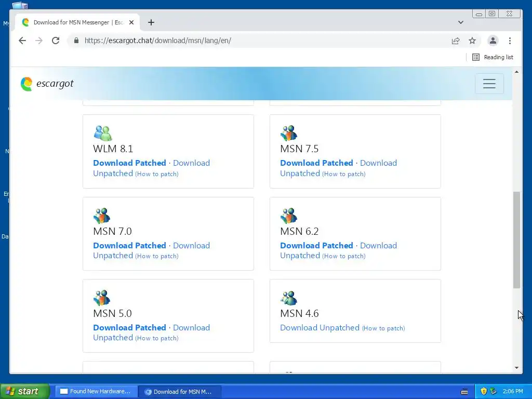Download Unpatched MSN 4.6
The width and height of the screenshot is (532, 399).
[320, 327]
